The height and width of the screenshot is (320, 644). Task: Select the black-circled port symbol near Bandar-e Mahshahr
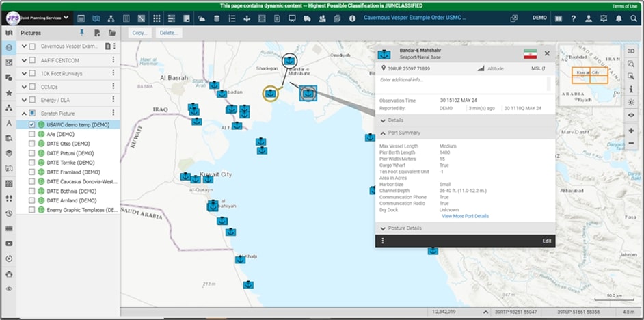pyautogui.click(x=290, y=61)
